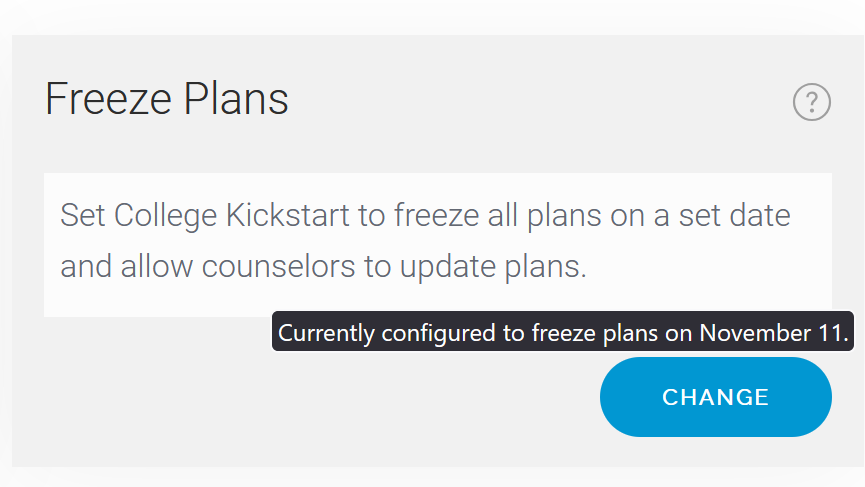
Task: Click the question mark circle icon
Action: 811,102
